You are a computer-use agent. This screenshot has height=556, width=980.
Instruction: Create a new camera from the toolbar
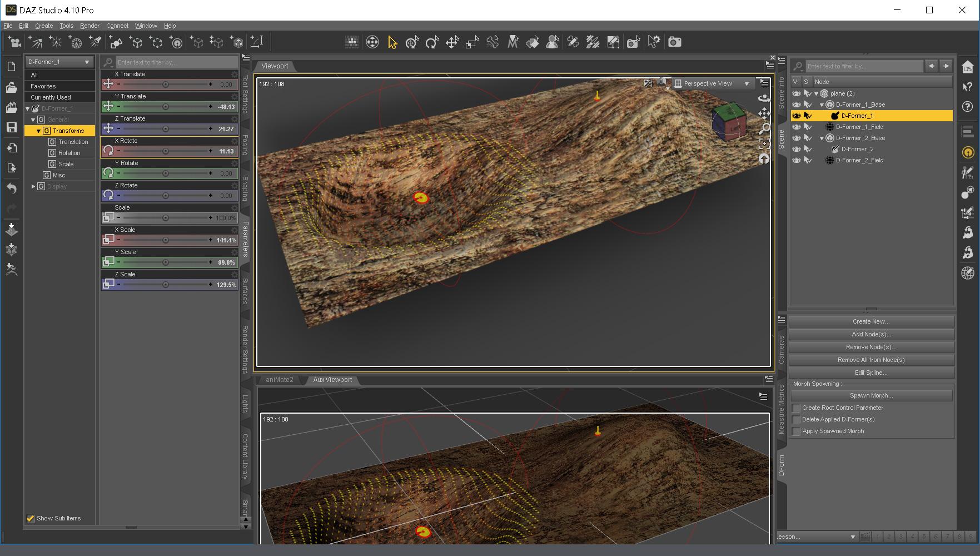pos(16,42)
